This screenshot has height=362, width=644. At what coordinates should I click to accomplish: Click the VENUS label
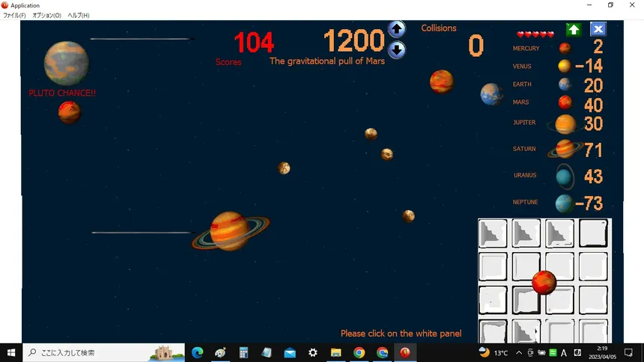(522, 66)
